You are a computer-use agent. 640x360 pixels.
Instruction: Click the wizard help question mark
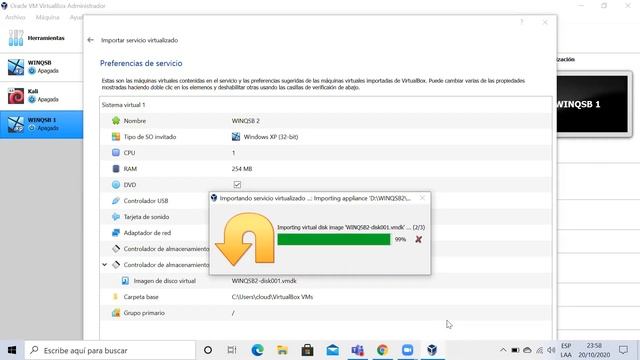[x=522, y=22]
